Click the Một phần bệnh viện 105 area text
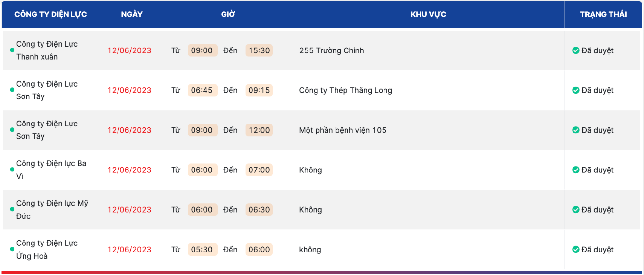 pyautogui.click(x=343, y=130)
